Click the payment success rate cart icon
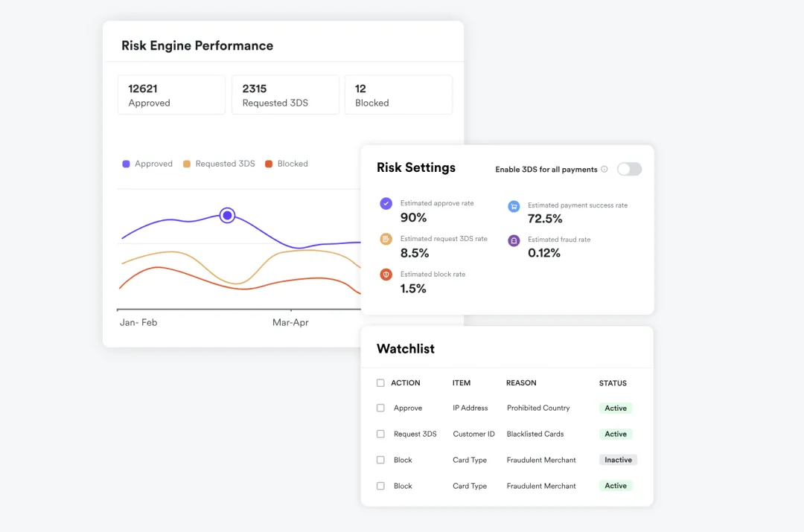The height and width of the screenshot is (532, 804). click(x=514, y=206)
